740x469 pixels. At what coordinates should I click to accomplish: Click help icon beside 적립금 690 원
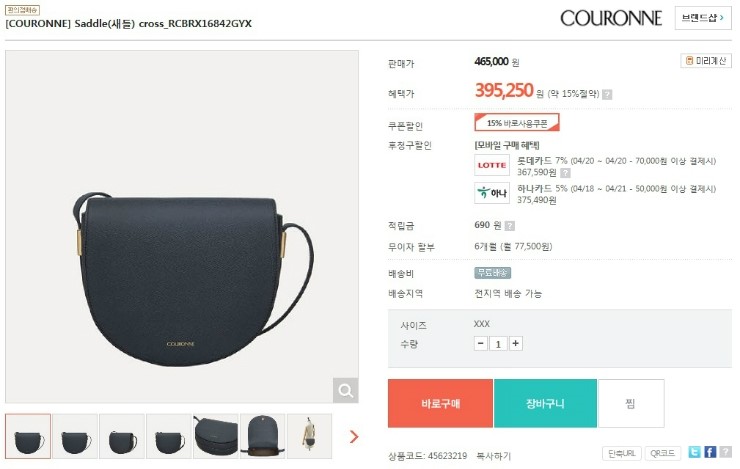(x=510, y=226)
